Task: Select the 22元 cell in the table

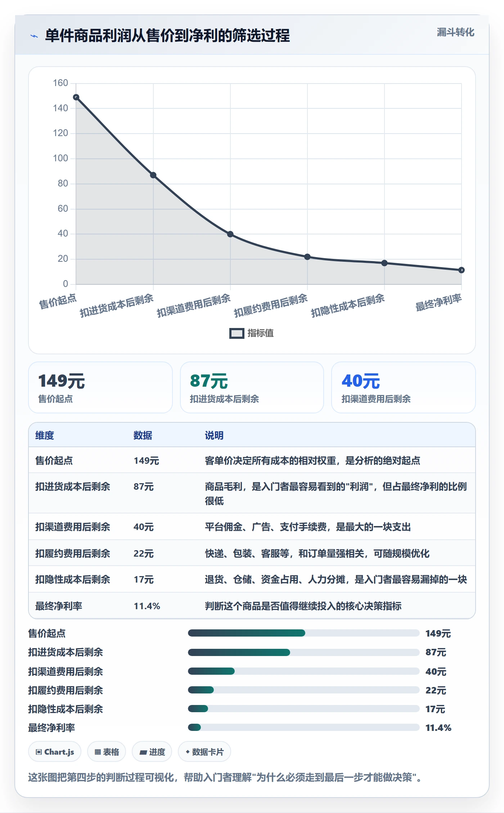Action: 144,553
